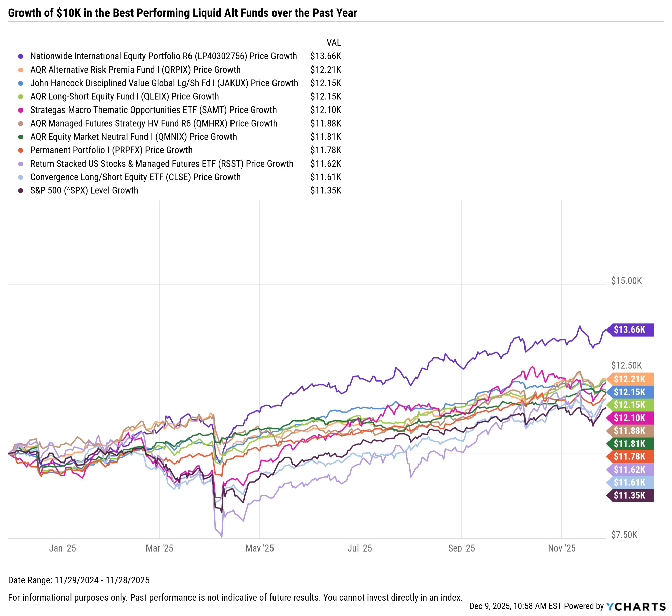
Task: Select the Return Stacked RSST legend label
Action: pos(162,164)
